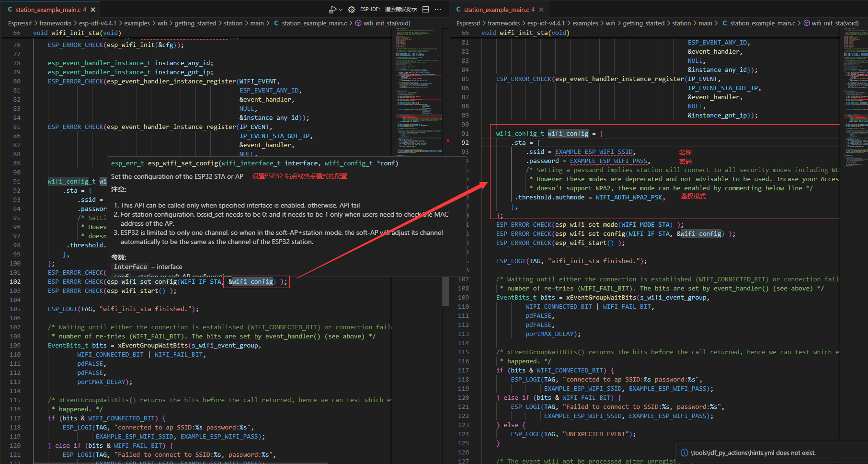The width and height of the screenshot is (868, 464).
Task: Click line number 92 in the right editor
Action: pyautogui.click(x=465, y=143)
